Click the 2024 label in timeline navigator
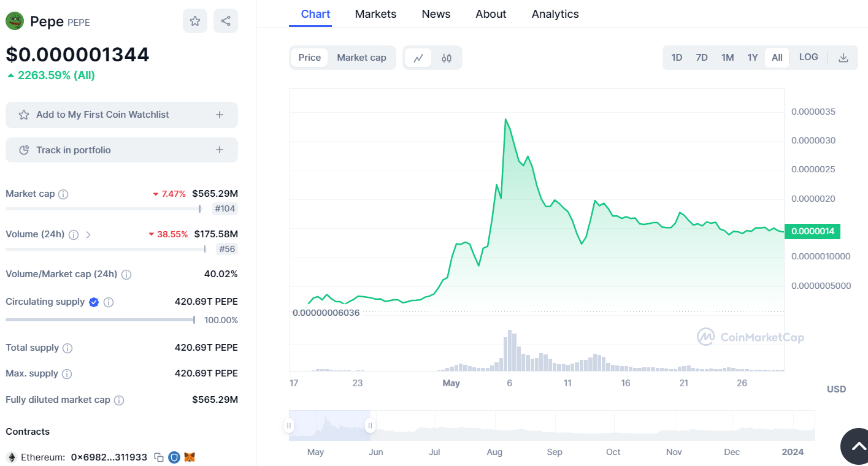 coord(793,452)
